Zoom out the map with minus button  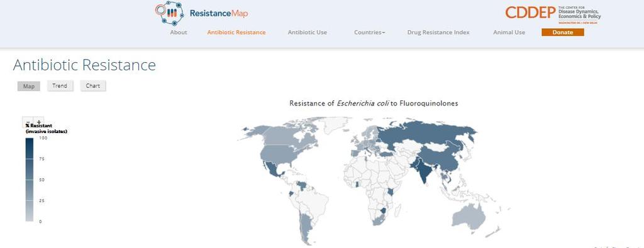[x=28, y=122]
